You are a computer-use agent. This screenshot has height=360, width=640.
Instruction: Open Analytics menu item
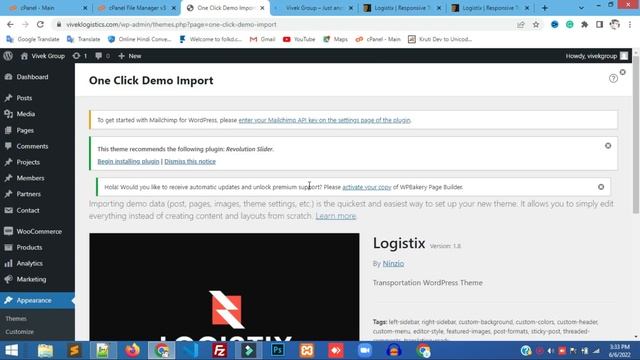point(29,263)
